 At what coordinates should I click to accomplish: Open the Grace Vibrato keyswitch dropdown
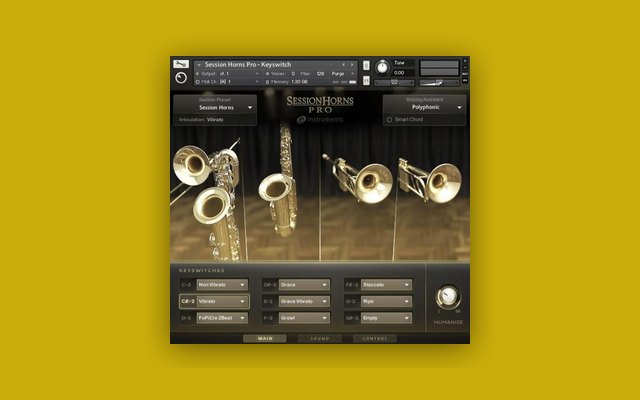pyautogui.click(x=304, y=301)
